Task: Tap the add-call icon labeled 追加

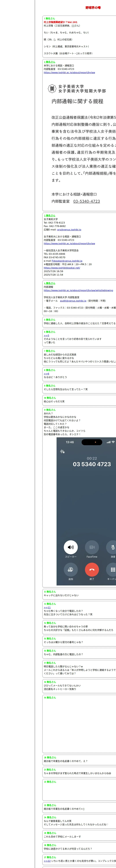Action: click(71, 569)
